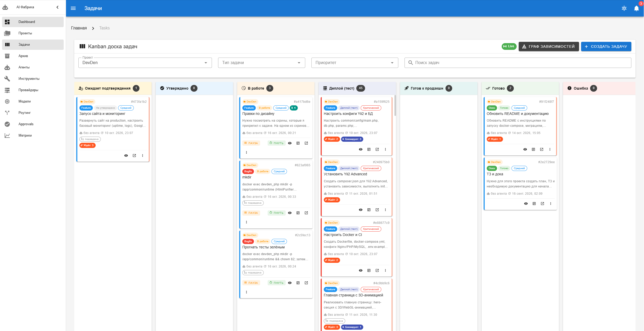Click Ждёт: 3 chip on Запуск сайта card
The height and width of the screenshot is (331, 644).
click(87, 145)
